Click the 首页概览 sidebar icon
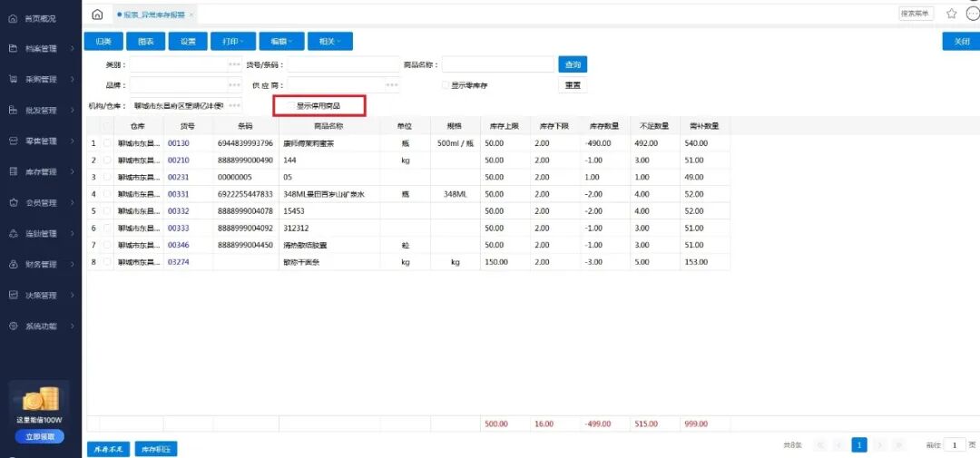The image size is (980, 458). pos(13,18)
